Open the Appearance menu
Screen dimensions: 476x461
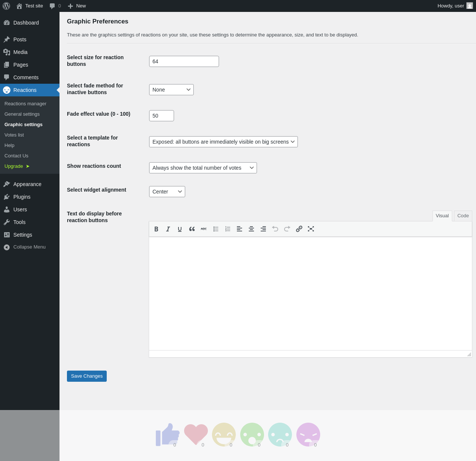click(30, 184)
